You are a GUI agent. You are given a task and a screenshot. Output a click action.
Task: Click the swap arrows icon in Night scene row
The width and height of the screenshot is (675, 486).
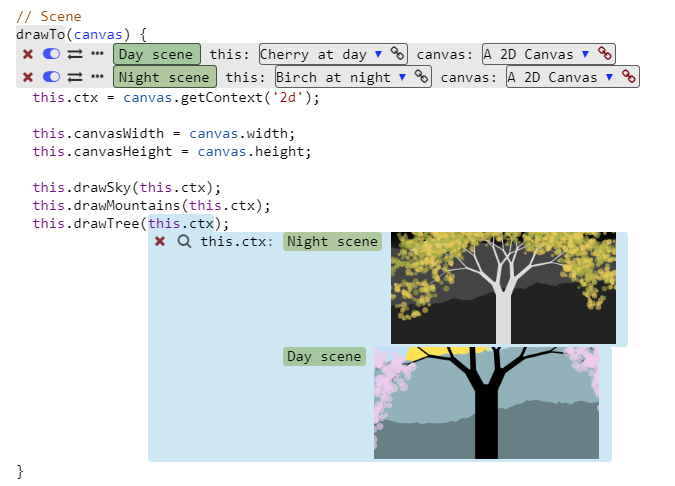click(x=74, y=77)
